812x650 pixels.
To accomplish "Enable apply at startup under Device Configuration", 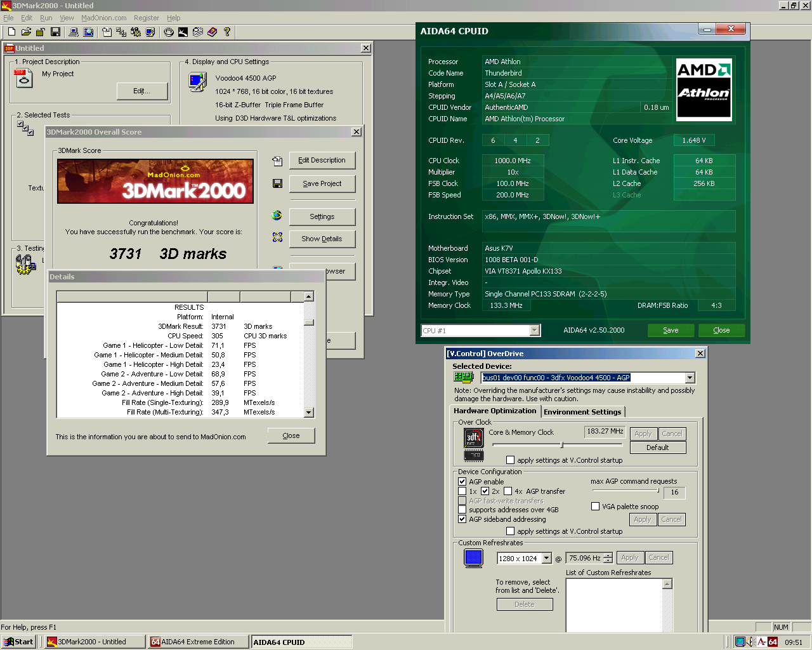I will point(511,531).
